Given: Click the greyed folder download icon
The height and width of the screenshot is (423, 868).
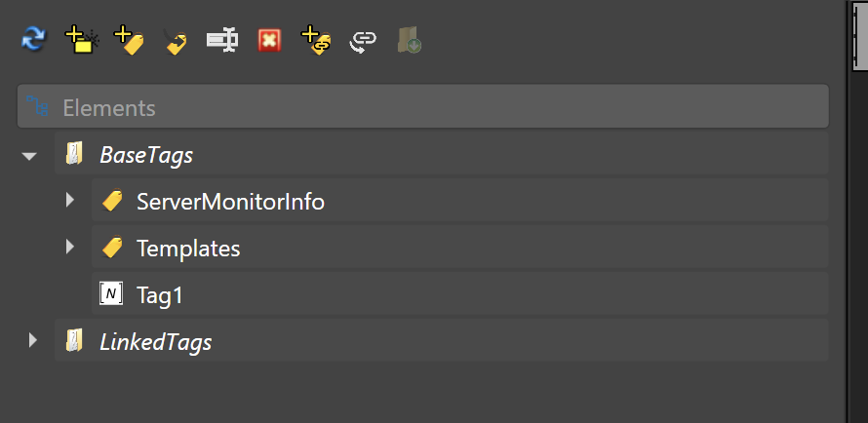Looking at the screenshot, I should (410, 41).
